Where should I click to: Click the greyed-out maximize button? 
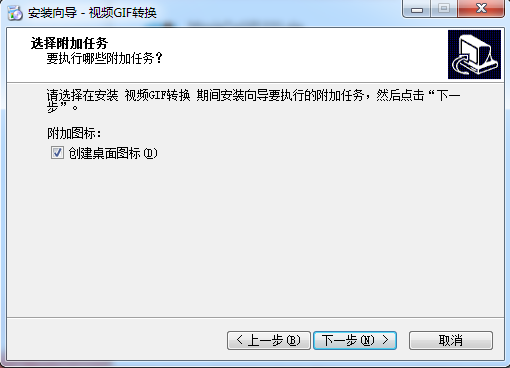pyautogui.click(x=444, y=9)
